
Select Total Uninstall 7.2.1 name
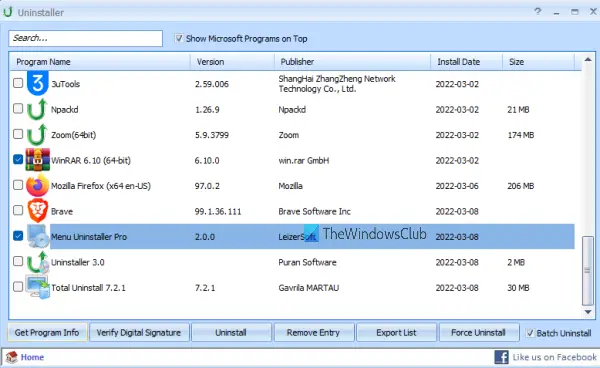(x=88, y=288)
